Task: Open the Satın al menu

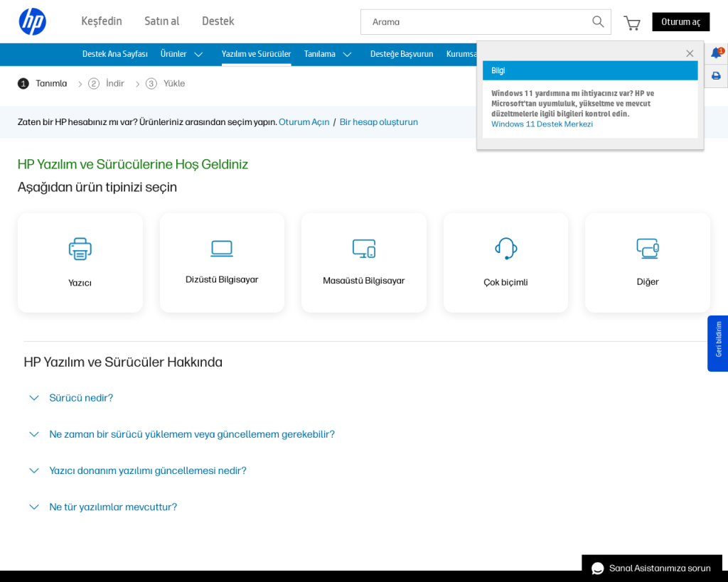Action: click(x=161, y=21)
